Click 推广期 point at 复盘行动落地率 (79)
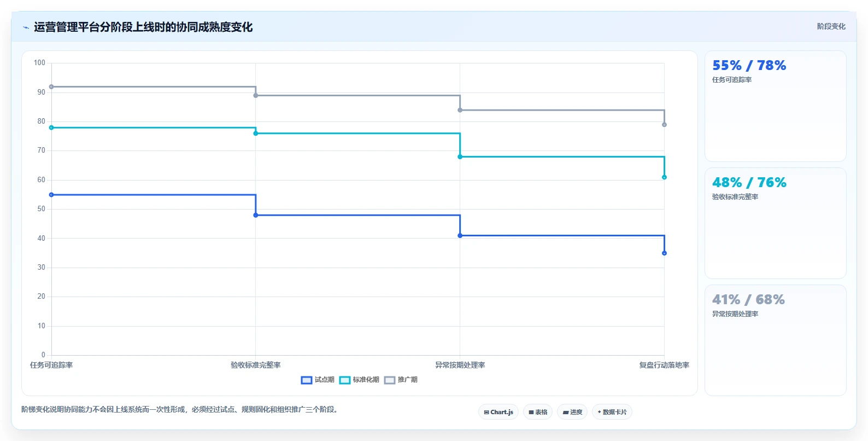Image resolution: width=868 pixels, height=441 pixels. click(664, 125)
